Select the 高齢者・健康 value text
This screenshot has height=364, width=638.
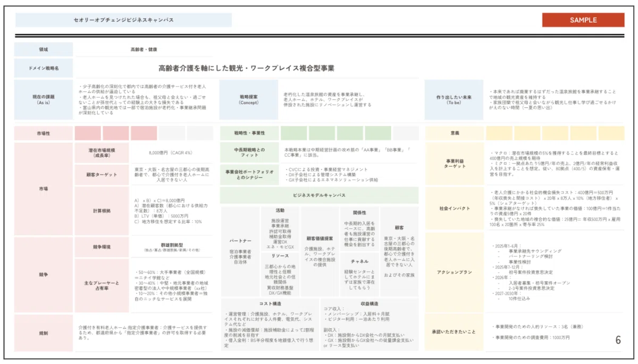pos(144,49)
